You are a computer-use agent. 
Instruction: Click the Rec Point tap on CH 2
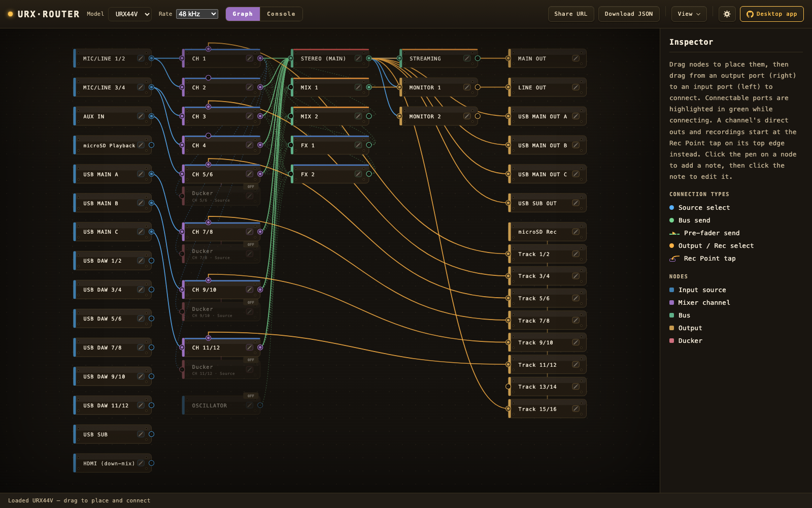pyautogui.click(x=208, y=78)
